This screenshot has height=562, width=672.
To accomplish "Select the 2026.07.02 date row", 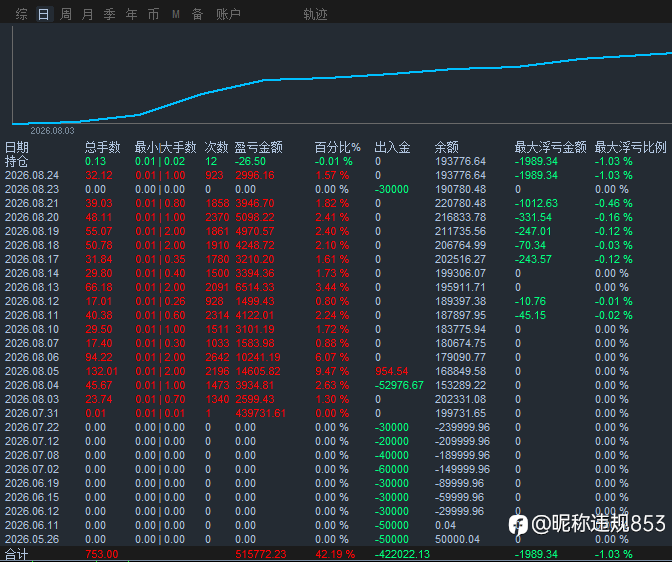I will pyautogui.click(x=32, y=469).
